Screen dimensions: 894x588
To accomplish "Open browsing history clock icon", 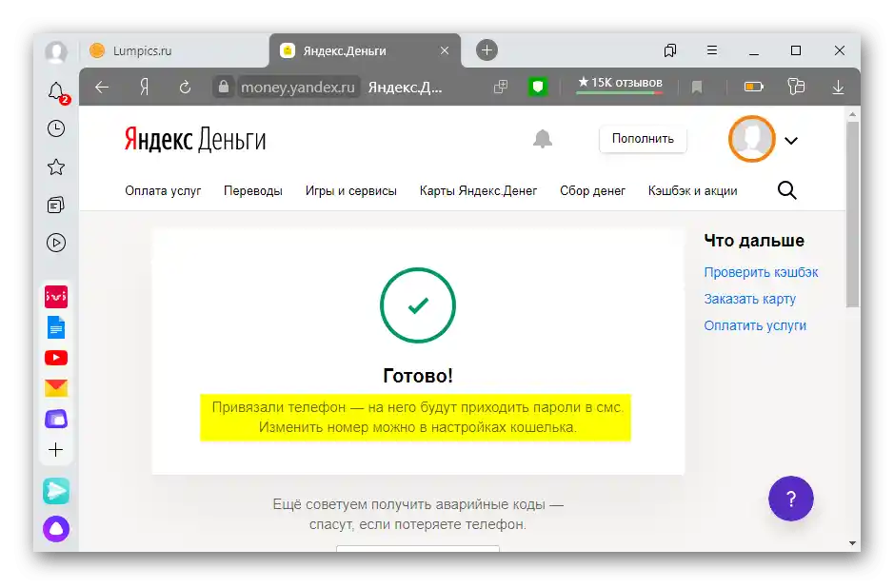I will (56, 128).
